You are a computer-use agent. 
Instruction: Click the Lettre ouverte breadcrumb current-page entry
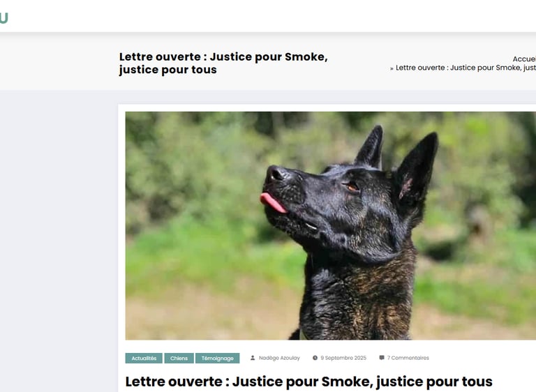coord(466,68)
